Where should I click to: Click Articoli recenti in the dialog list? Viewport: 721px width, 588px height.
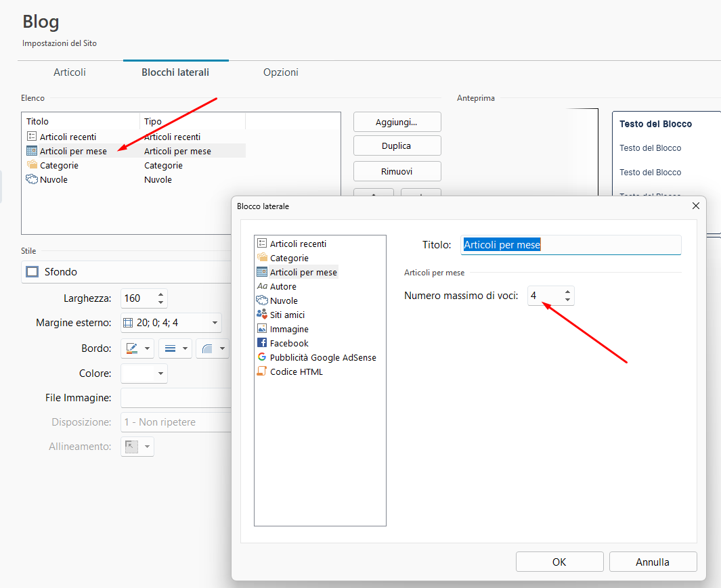(298, 244)
